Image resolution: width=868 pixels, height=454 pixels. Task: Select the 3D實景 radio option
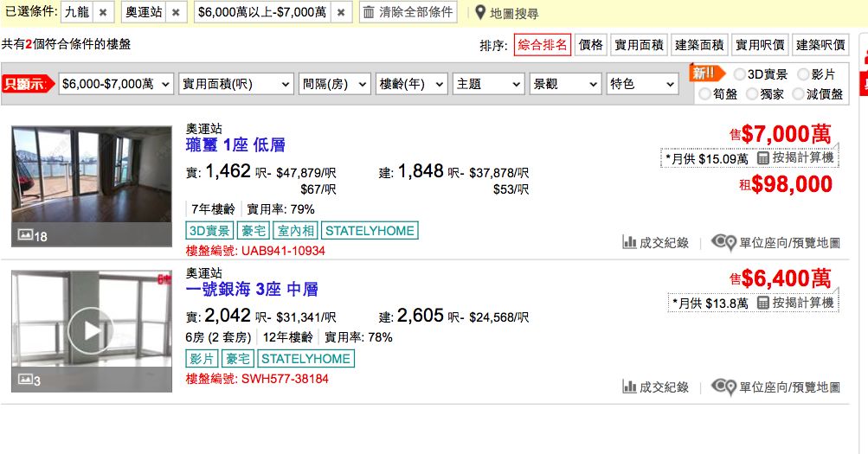(740, 74)
